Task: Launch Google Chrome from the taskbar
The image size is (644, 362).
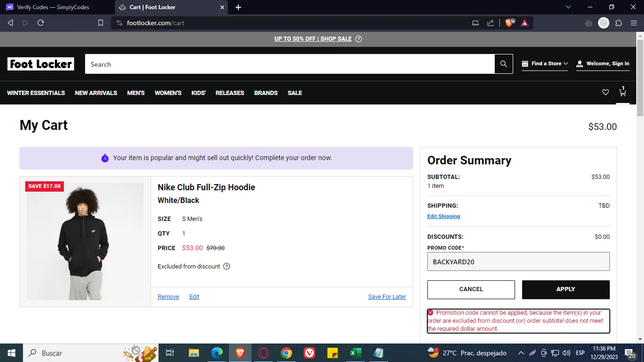Action: pos(286,353)
